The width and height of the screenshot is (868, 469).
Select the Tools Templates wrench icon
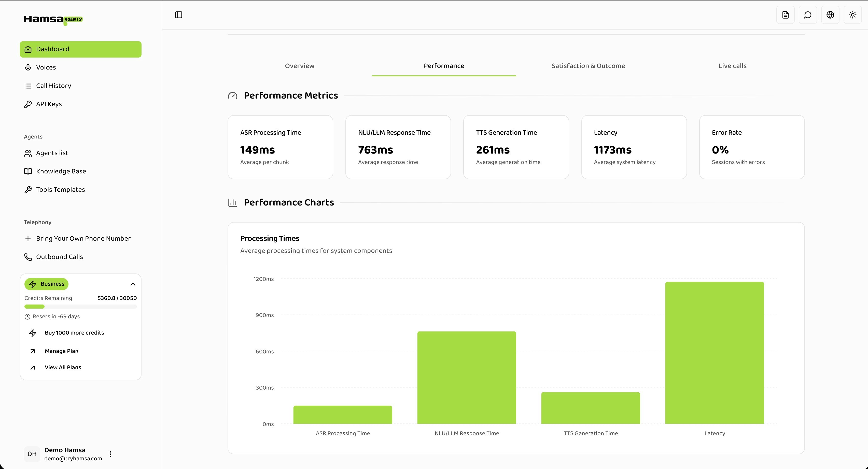point(28,189)
